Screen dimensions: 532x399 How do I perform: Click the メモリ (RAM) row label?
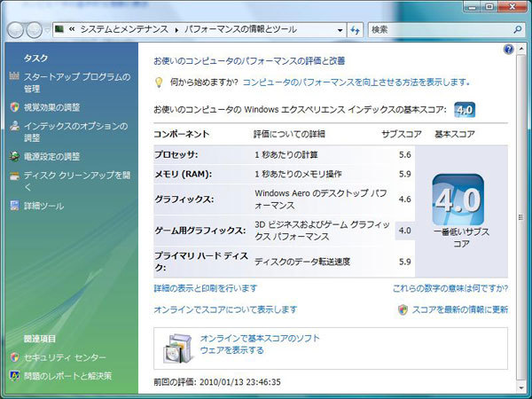[x=184, y=174]
